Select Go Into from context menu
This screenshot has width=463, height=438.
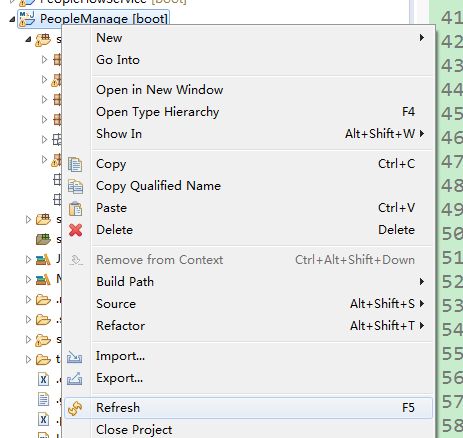tap(262, 60)
